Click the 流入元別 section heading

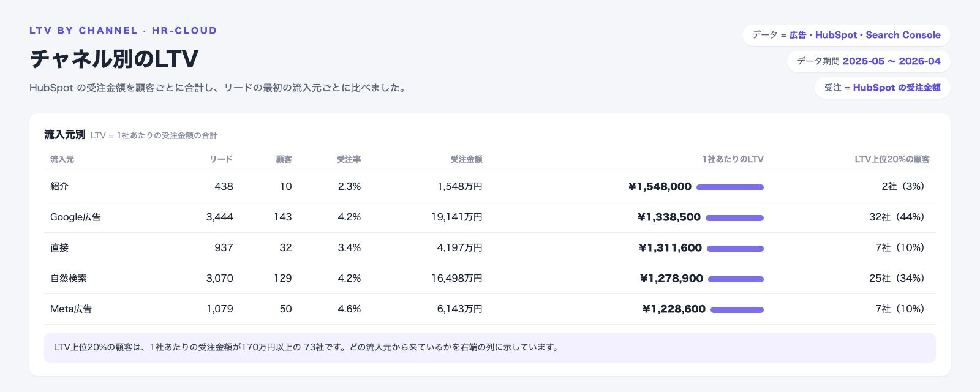(65, 135)
